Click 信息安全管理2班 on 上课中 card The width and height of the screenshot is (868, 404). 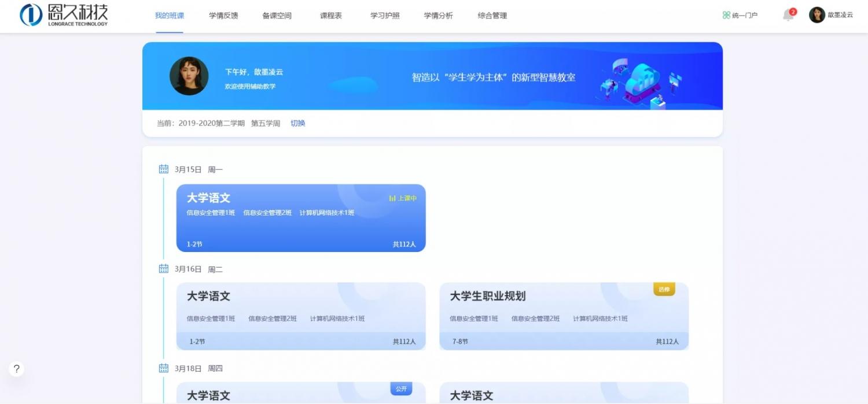[x=267, y=213]
